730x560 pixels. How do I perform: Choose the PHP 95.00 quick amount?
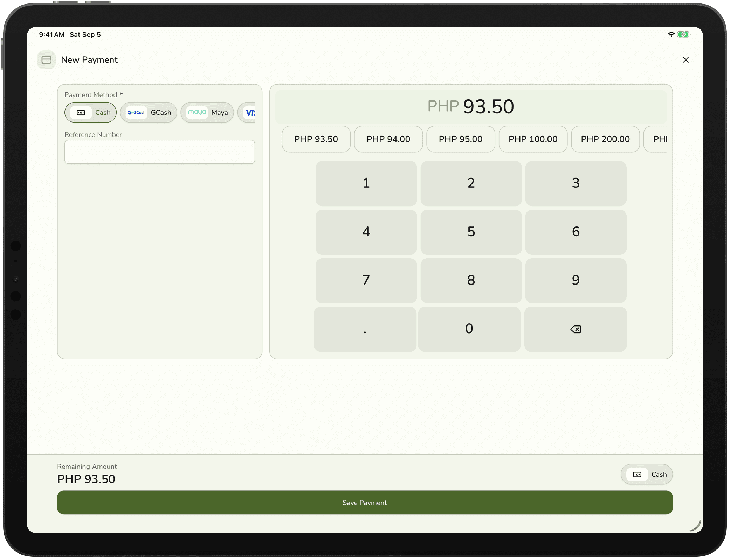[461, 139]
